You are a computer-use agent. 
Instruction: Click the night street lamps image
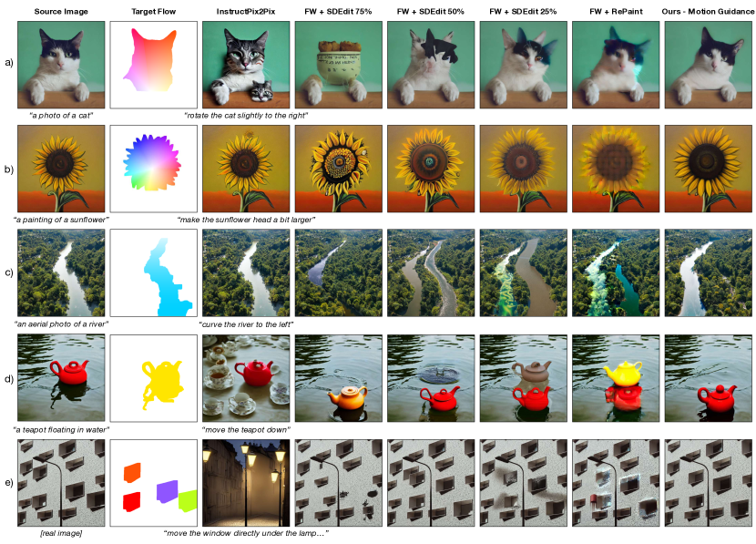point(246,483)
